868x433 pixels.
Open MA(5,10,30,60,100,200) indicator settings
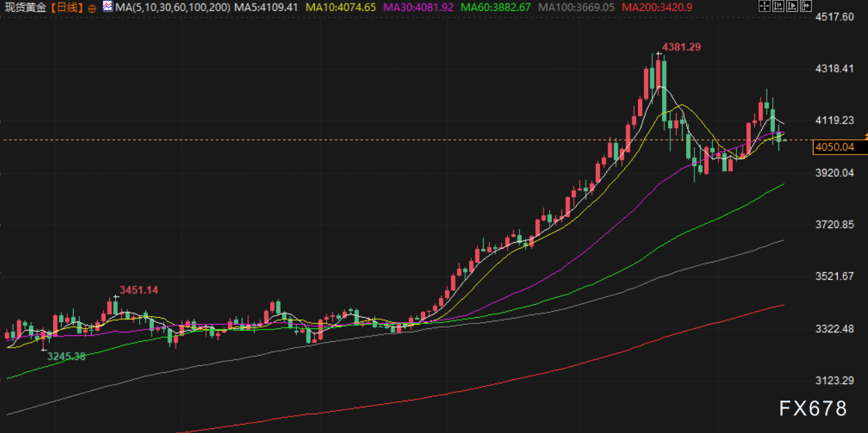(174, 8)
